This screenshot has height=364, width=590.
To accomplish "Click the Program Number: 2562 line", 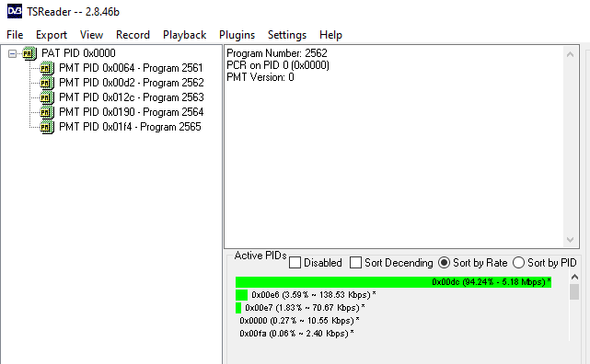I will (277, 53).
